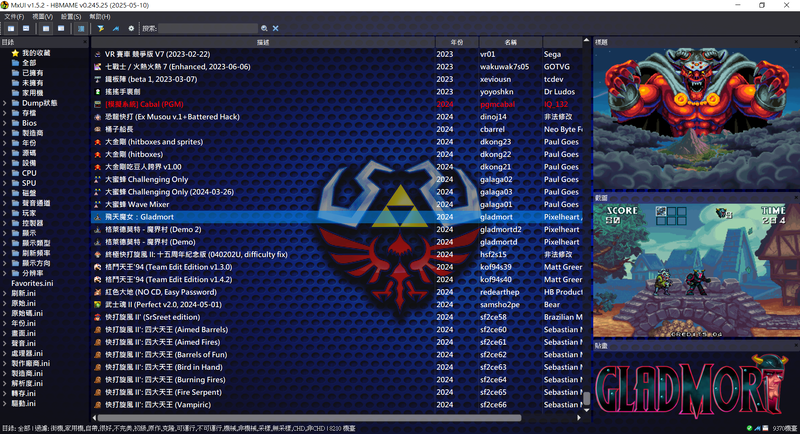Expand the SPU folder

tap(5, 183)
